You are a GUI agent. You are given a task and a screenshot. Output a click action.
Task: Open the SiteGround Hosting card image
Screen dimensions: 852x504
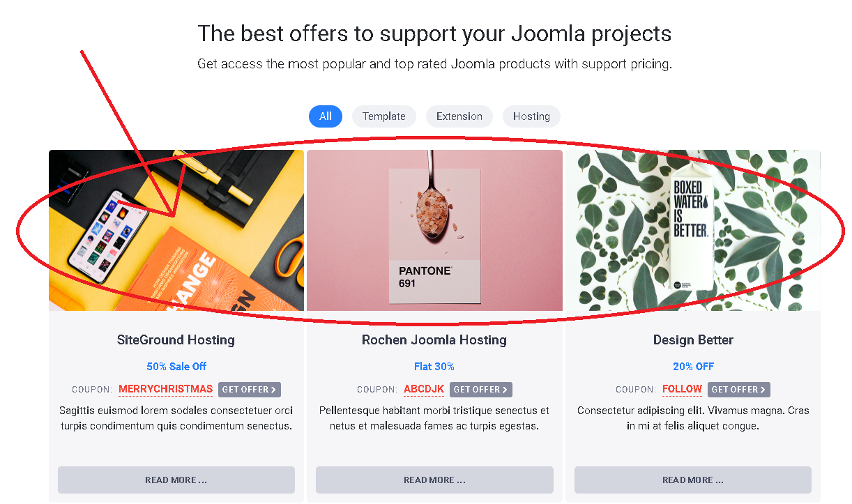point(176,230)
